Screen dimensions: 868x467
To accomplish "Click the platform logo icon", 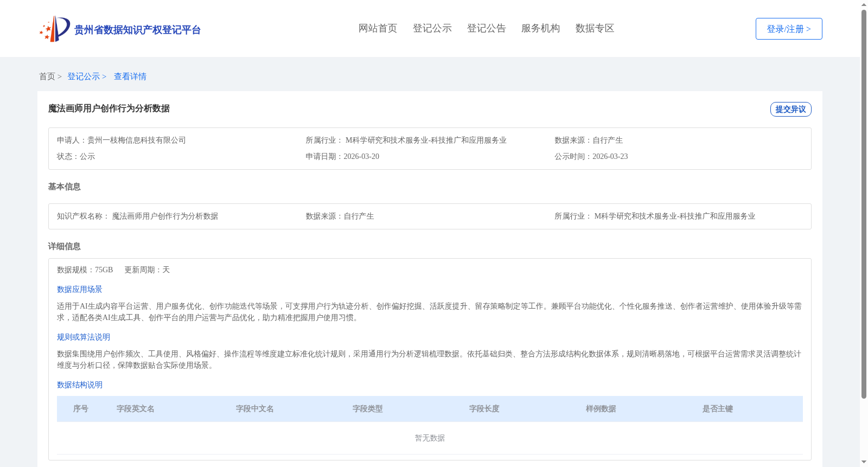I will pos(54,29).
